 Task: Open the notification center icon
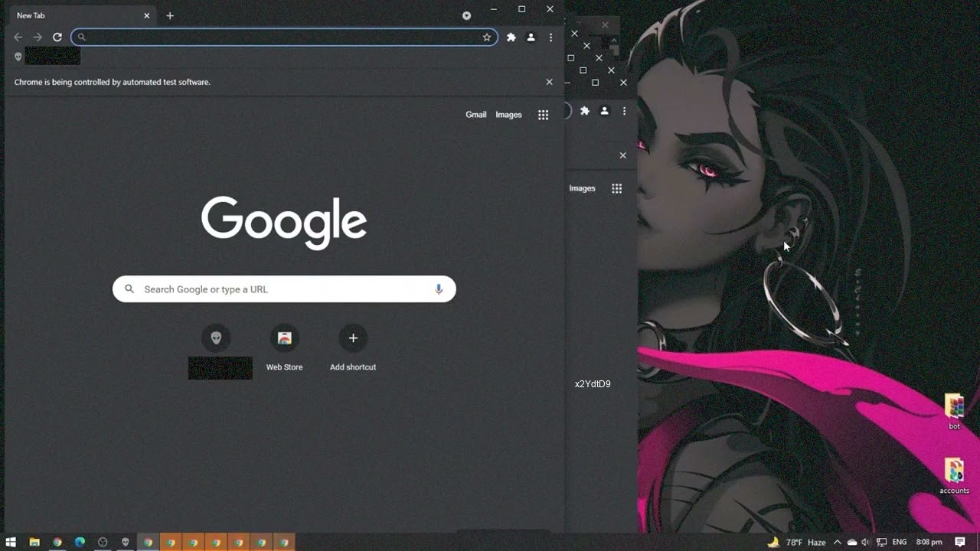pyautogui.click(x=960, y=542)
